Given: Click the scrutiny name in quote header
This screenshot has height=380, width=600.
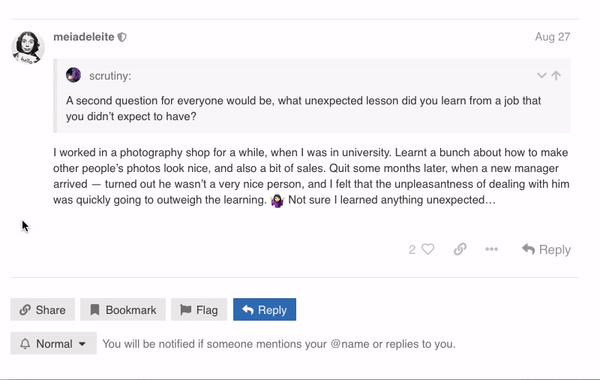Looking at the screenshot, I should point(110,76).
